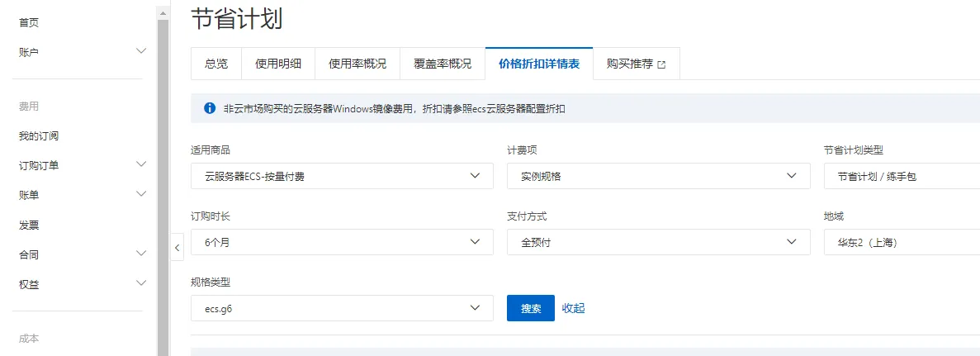The width and height of the screenshot is (980, 356).
Task: Open 规格类型 dropdown showing ecs.g6
Action: click(342, 308)
